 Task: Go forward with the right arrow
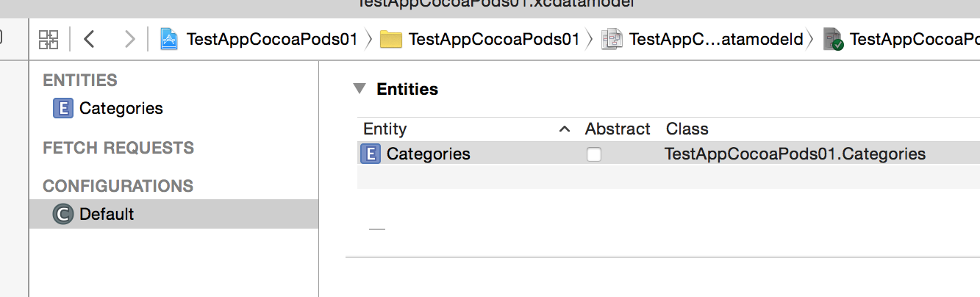tap(129, 39)
